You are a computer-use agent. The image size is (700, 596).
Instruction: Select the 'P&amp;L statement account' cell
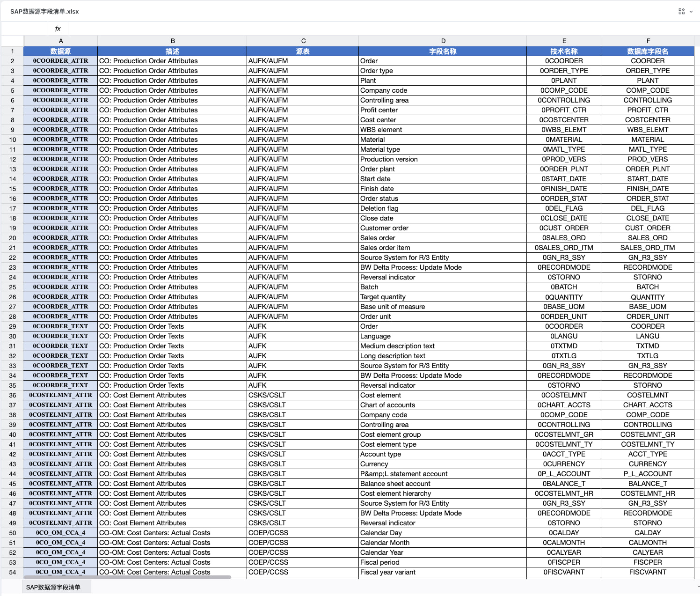443,474
